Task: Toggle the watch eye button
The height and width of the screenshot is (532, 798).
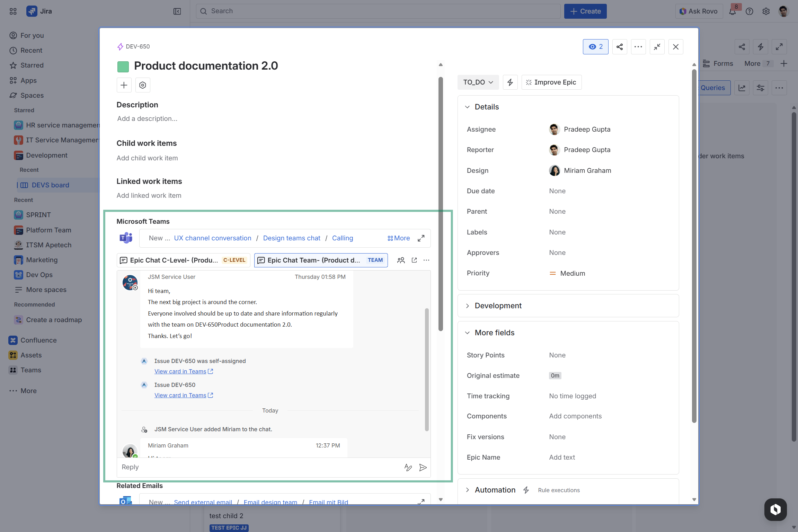Action: [595, 47]
